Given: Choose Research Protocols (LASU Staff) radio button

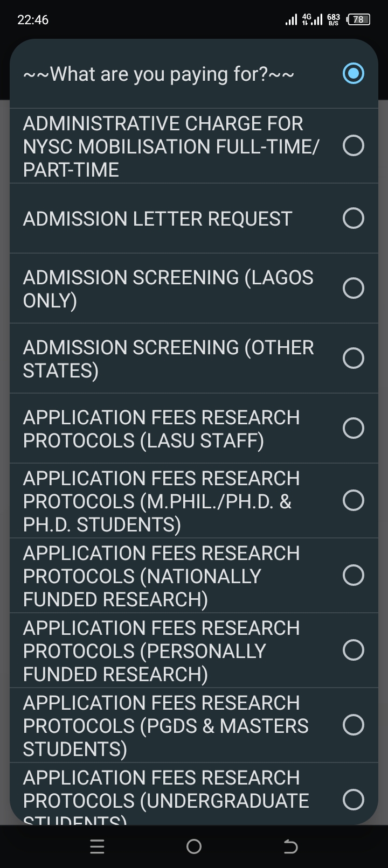Looking at the screenshot, I should (354, 428).
